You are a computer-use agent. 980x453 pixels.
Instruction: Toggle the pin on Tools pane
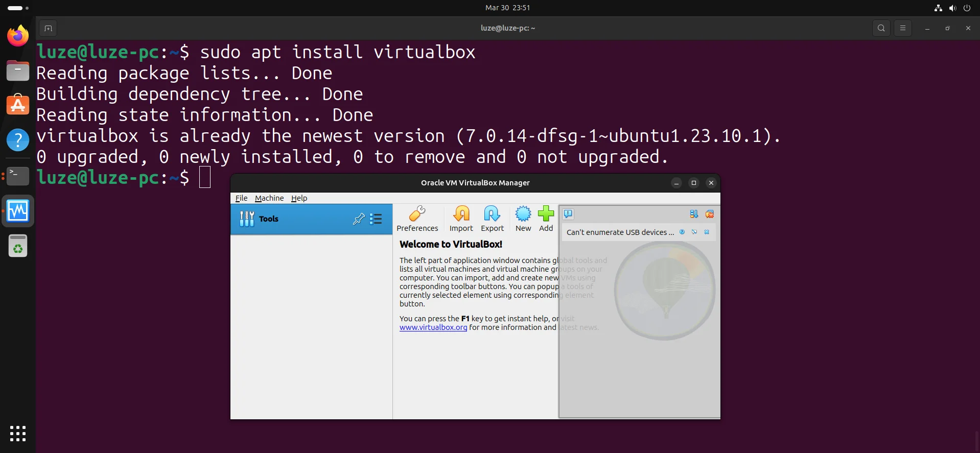click(x=359, y=219)
